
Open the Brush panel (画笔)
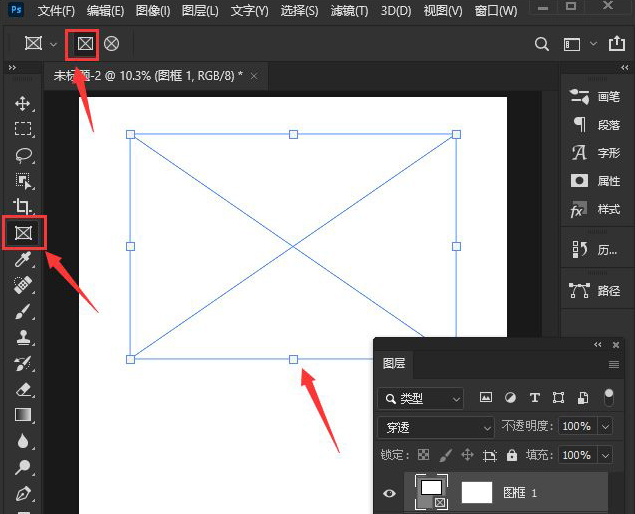coord(595,97)
